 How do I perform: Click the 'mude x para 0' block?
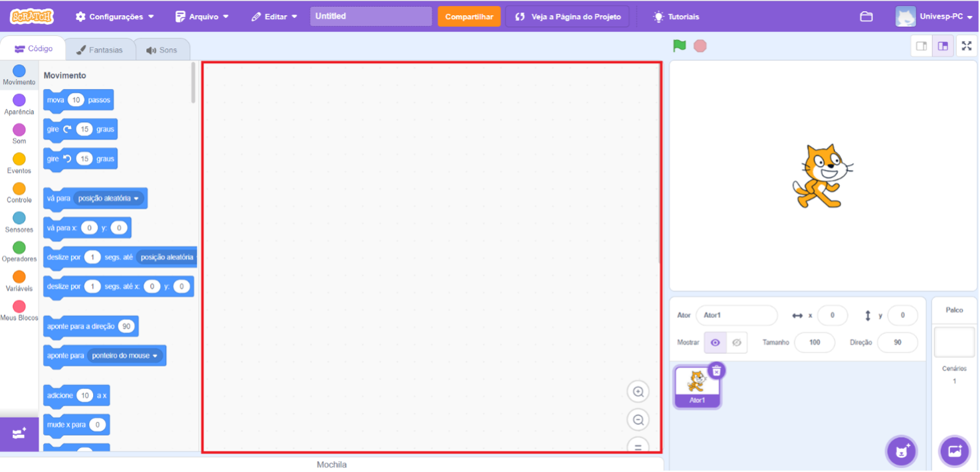coord(76,425)
